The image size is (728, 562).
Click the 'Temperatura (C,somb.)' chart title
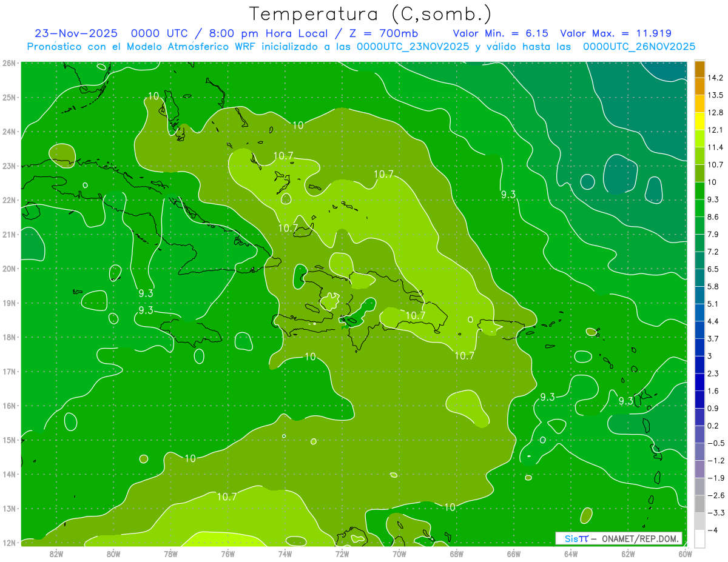(x=370, y=14)
